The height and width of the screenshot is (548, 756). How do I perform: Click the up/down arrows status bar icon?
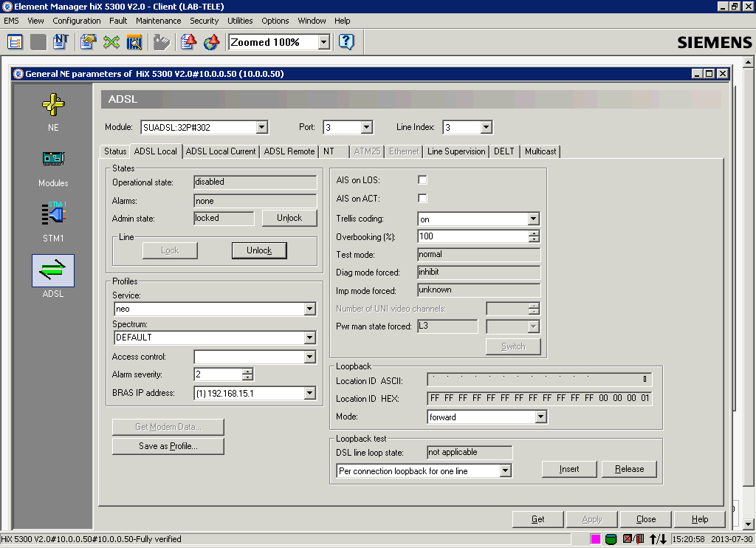658,539
